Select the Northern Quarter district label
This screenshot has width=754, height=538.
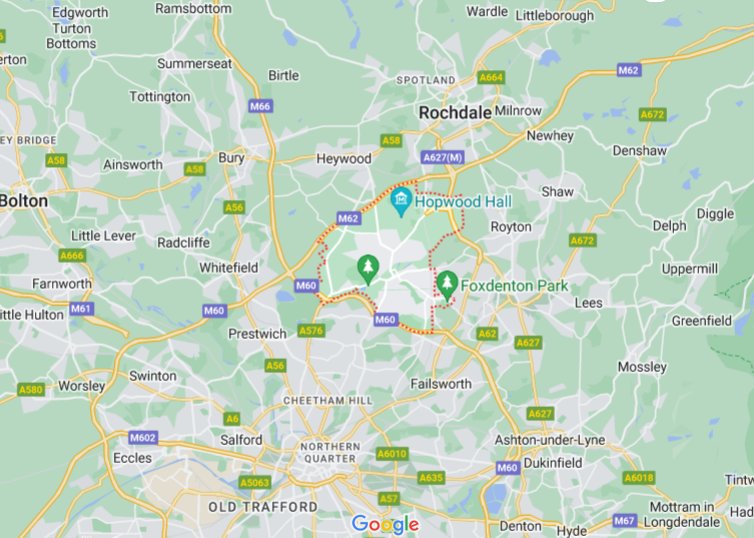pos(330,452)
